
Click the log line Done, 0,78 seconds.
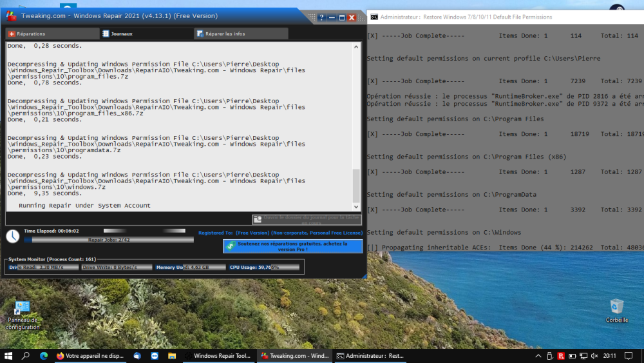(44, 83)
